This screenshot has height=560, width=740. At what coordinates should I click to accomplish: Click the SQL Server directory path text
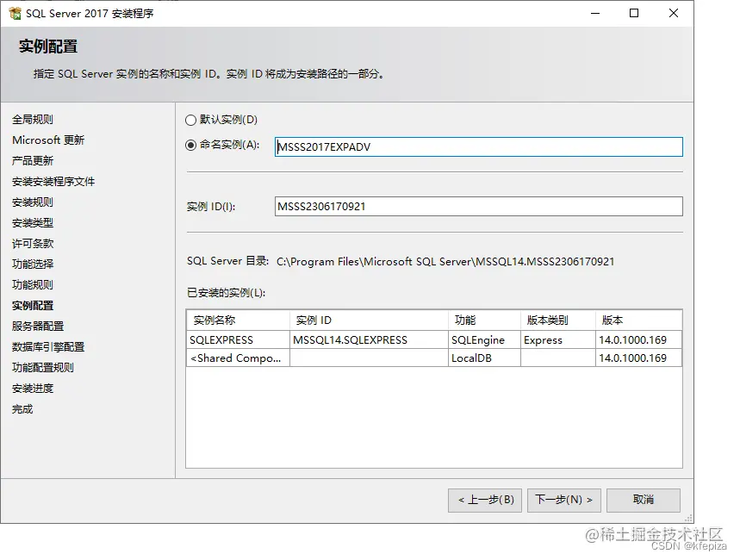(x=445, y=262)
